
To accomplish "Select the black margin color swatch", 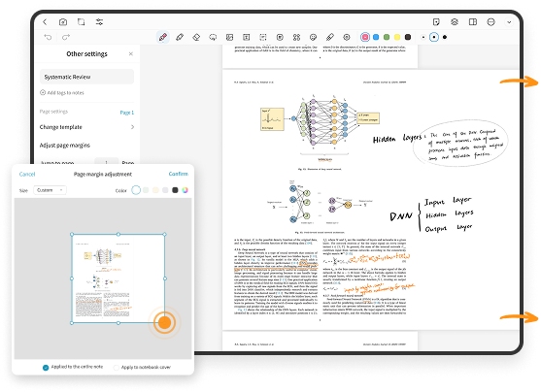I will [x=175, y=190].
